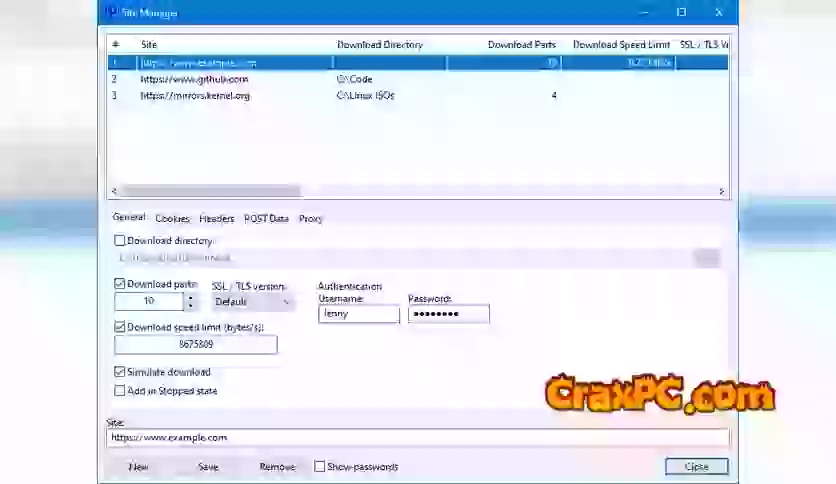The image size is (836, 484).
Task: Open the Headers tab
Action: (216, 219)
